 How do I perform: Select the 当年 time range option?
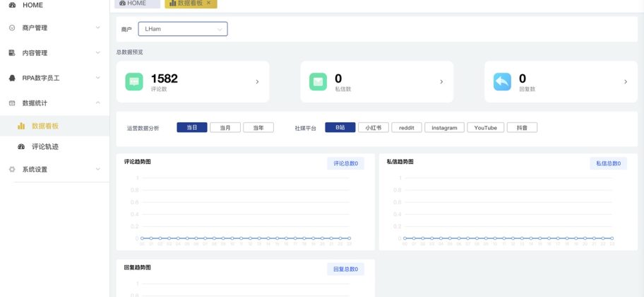pyautogui.click(x=258, y=128)
